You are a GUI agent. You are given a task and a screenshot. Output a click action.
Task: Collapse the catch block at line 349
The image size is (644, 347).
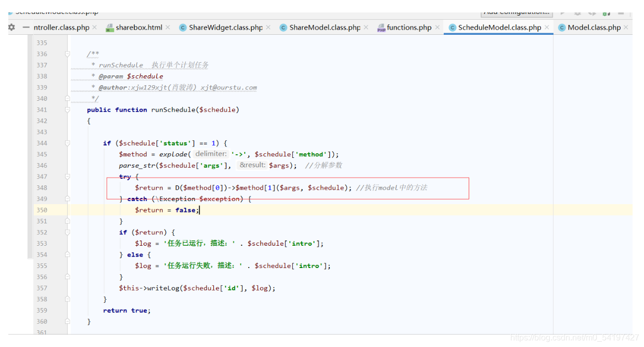click(68, 199)
